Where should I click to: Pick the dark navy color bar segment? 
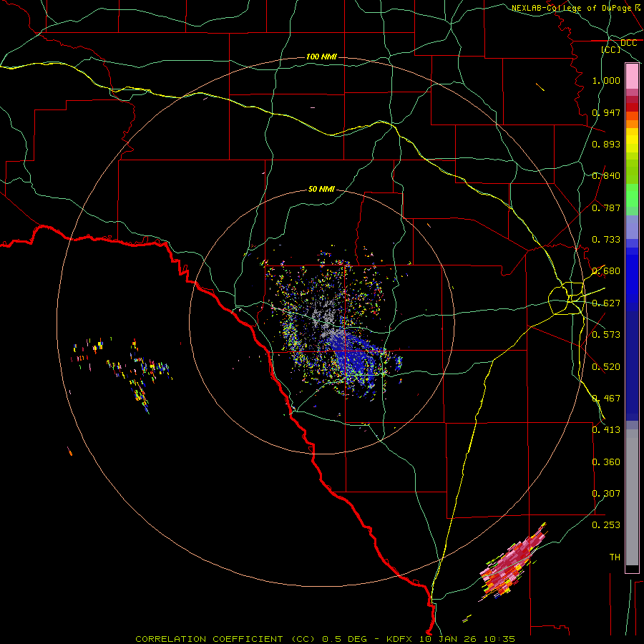pyautogui.click(x=632, y=366)
